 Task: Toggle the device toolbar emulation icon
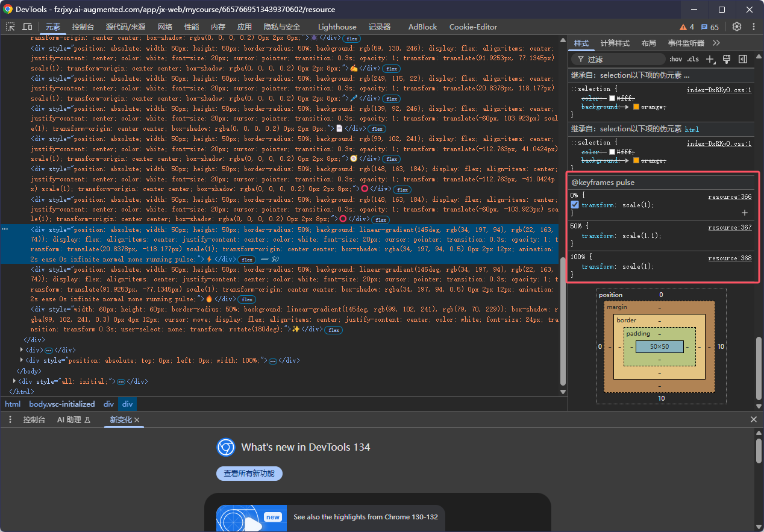click(27, 27)
